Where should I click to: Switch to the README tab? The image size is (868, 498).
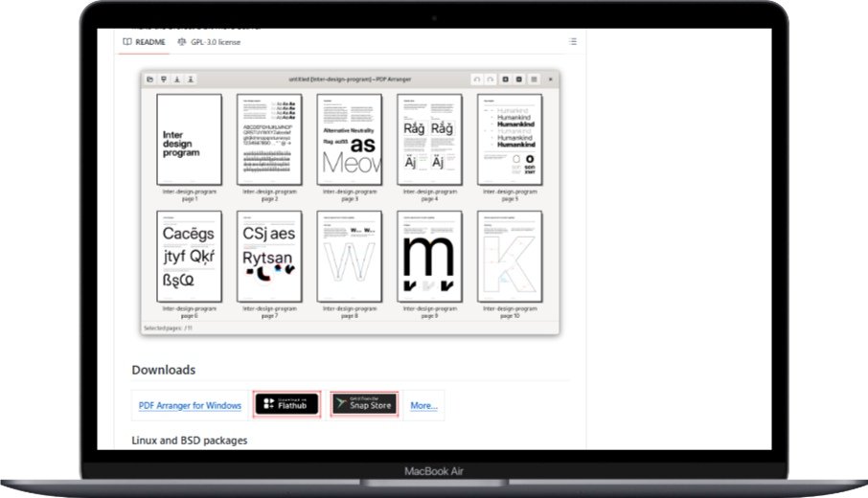coord(144,42)
